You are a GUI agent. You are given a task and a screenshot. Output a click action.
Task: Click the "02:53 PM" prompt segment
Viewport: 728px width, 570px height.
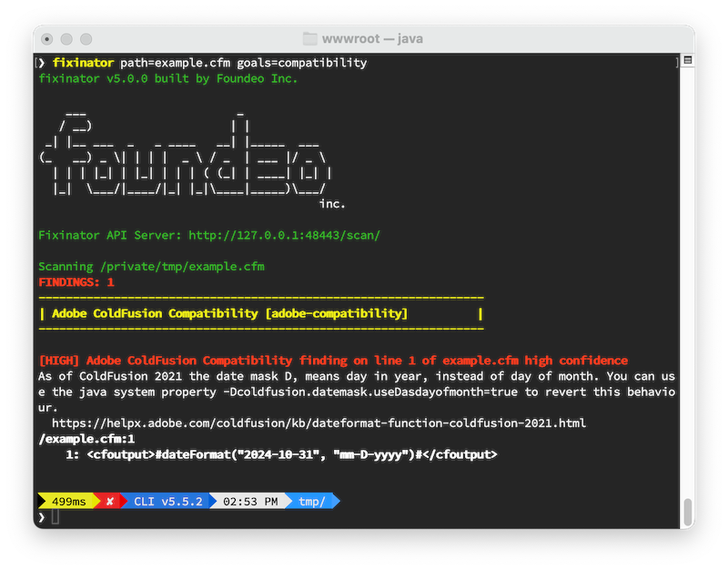point(250,501)
